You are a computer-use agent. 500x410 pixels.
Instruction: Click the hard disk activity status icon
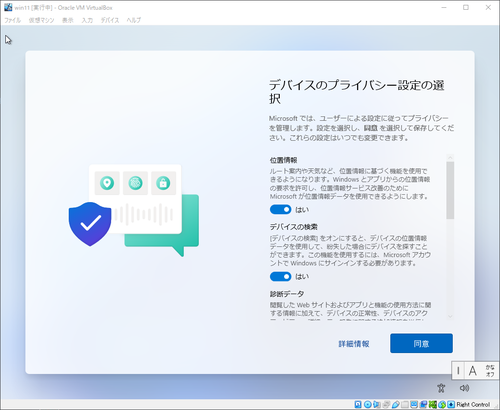358,405
